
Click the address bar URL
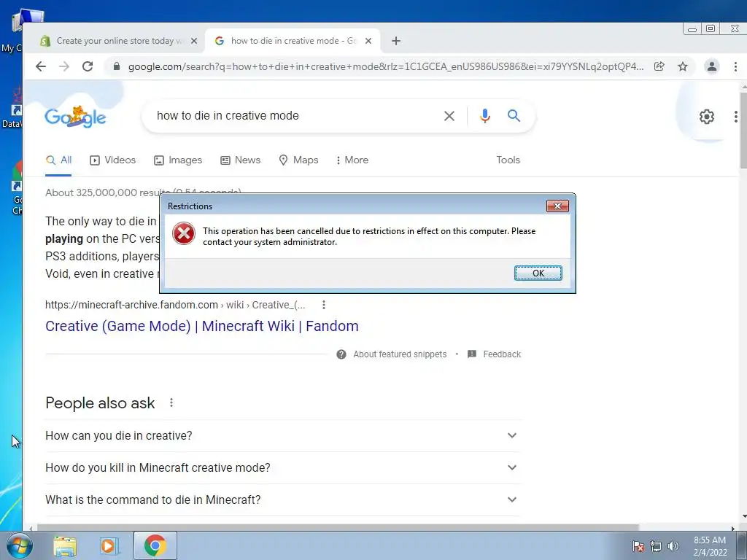click(386, 66)
